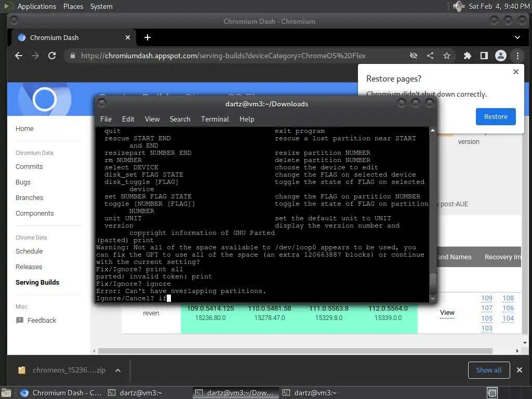Open Chromium's three-dot menu

pos(517,56)
